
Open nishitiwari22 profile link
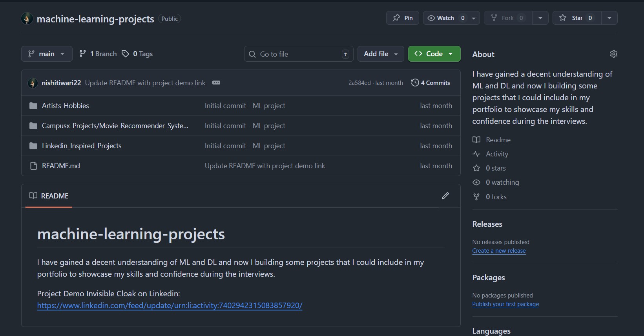pos(61,83)
